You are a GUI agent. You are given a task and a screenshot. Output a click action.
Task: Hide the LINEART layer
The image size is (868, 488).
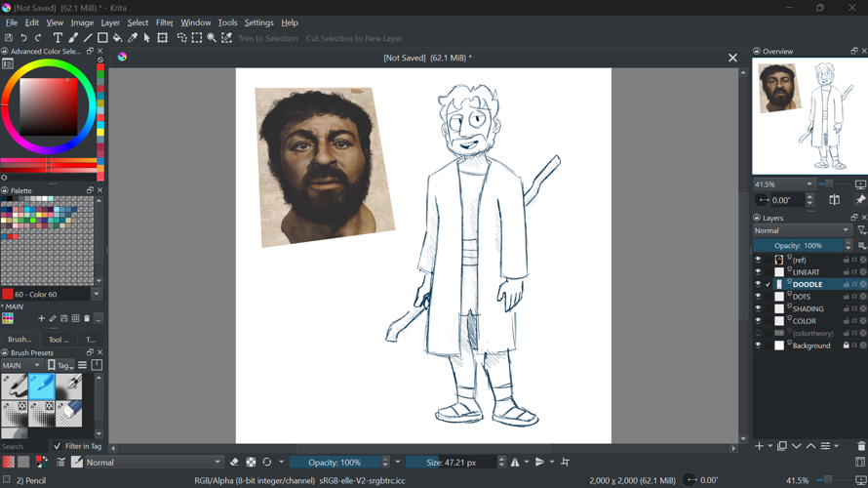point(758,272)
